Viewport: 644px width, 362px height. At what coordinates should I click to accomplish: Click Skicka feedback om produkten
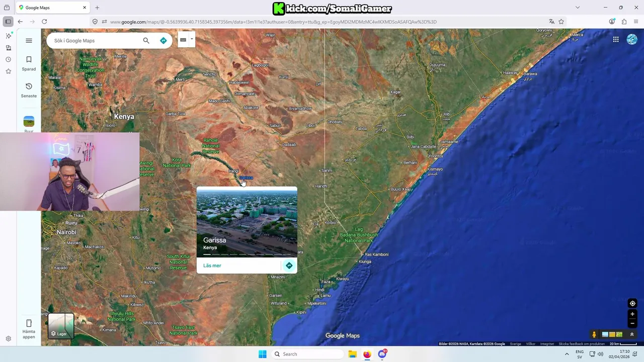point(582,344)
